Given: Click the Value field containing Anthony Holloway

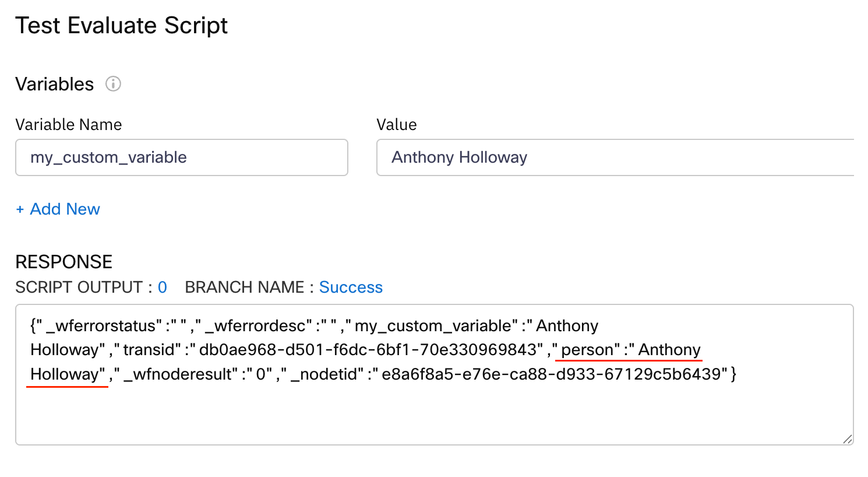Looking at the screenshot, I should coord(615,157).
